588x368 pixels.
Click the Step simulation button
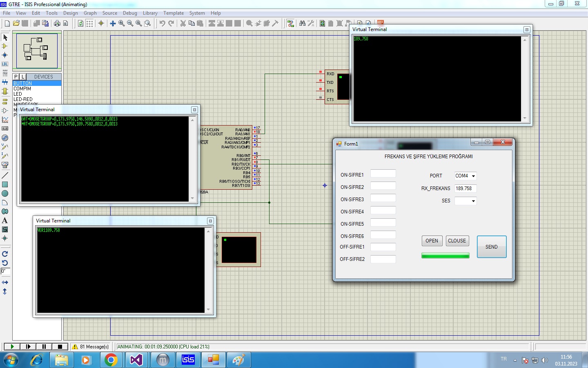click(28, 346)
